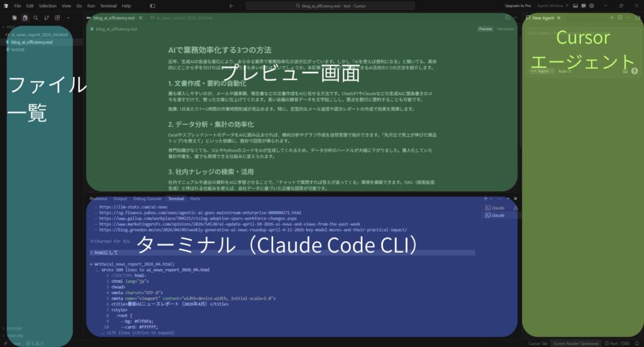
Task: Close the New Agent tab
Action: point(558,18)
